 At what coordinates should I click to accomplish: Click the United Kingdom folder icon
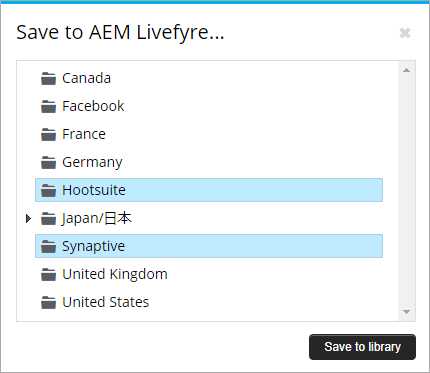(48, 275)
